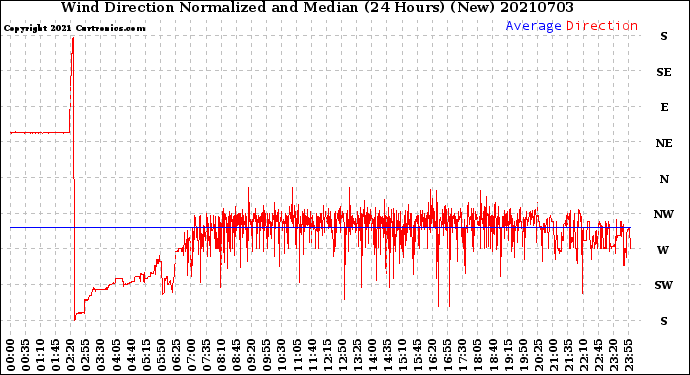Click the 04:40 time label
Screen dimensions: 690x375
(x=131, y=356)
